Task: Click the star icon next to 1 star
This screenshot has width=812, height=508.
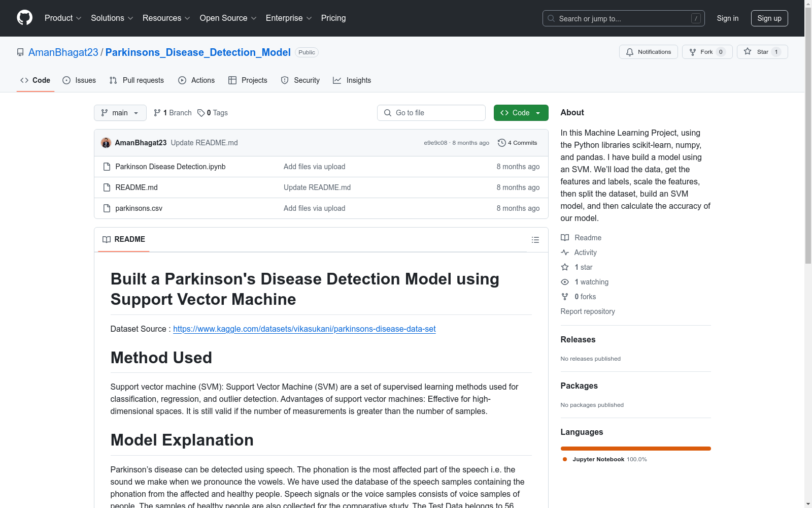Action: [565, 267]
